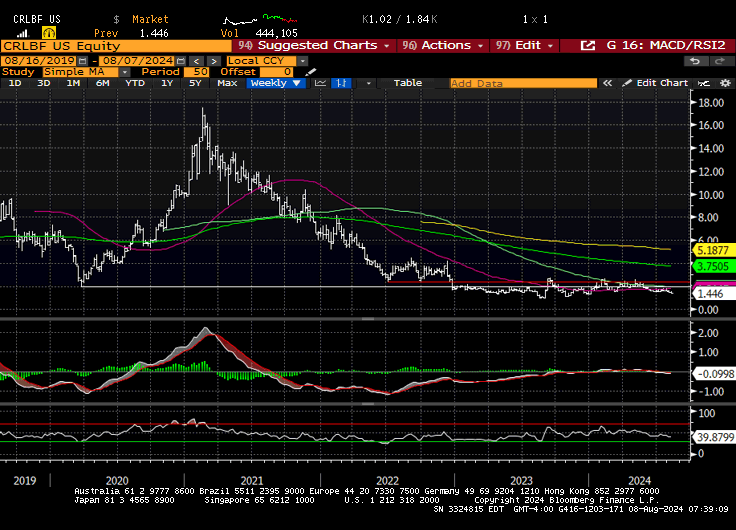Click the Edit Chart button

pyautogui.click(x=656, y=83)
